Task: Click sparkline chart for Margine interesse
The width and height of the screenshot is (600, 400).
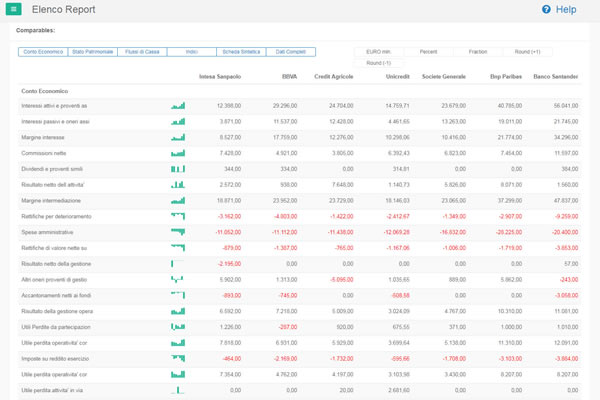Action: (x=178, y=137)
